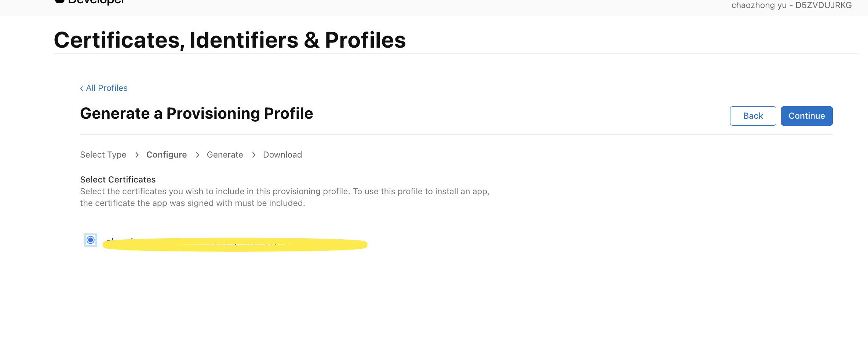Viewport: 868px width, 354px height.
Task: Click the chevron after Select Type step
Action: point(137,155)
